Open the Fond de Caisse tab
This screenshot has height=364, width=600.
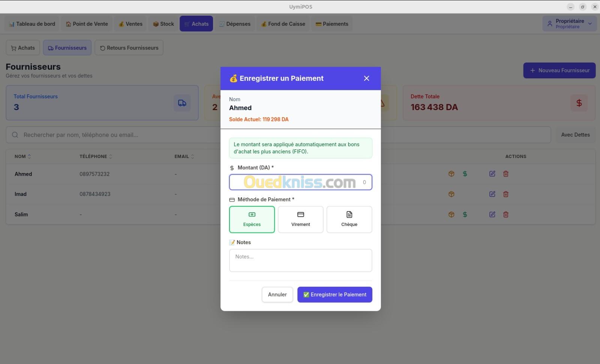tap(283, 24)
